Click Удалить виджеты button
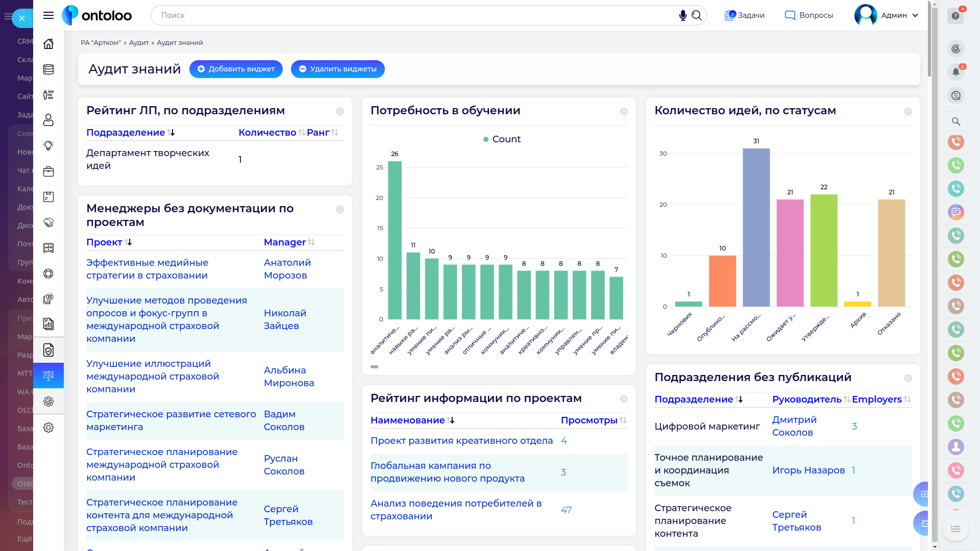980x551 pixels. [x=337, y=69]
